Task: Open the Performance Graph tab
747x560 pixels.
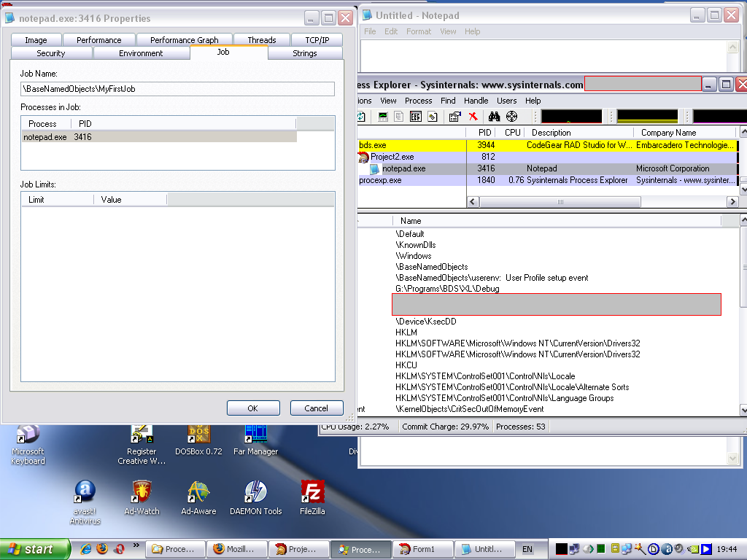Action: click(x=184, y=40)
